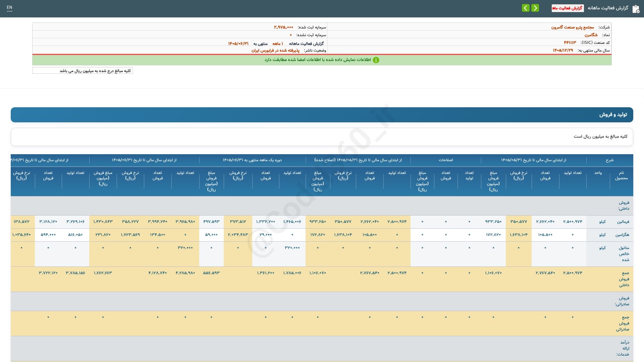644x362 pixels.
Task: Click the amounts-in-million-rial note box
Action: click(83, 71)
